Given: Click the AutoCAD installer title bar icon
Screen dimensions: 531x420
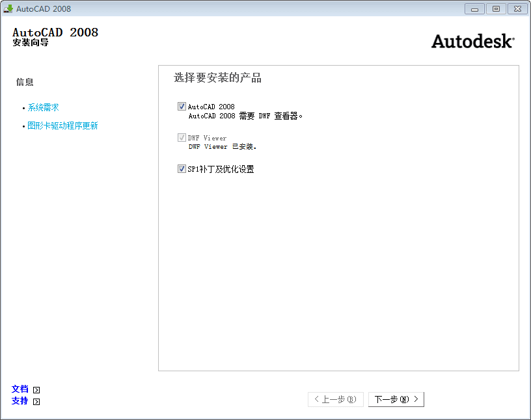Looking at the screenshot, I should point(8,9).
